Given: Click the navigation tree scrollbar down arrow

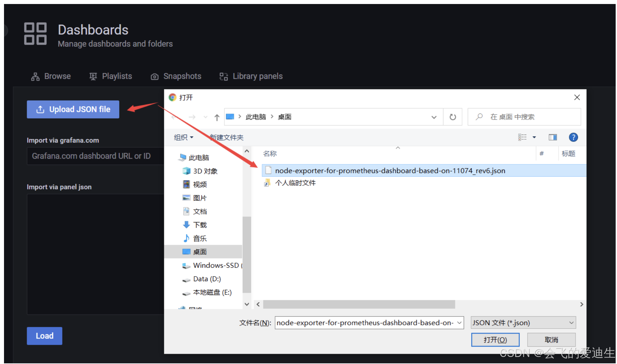Looking at the screenshot, I should [x=247, y=304].
